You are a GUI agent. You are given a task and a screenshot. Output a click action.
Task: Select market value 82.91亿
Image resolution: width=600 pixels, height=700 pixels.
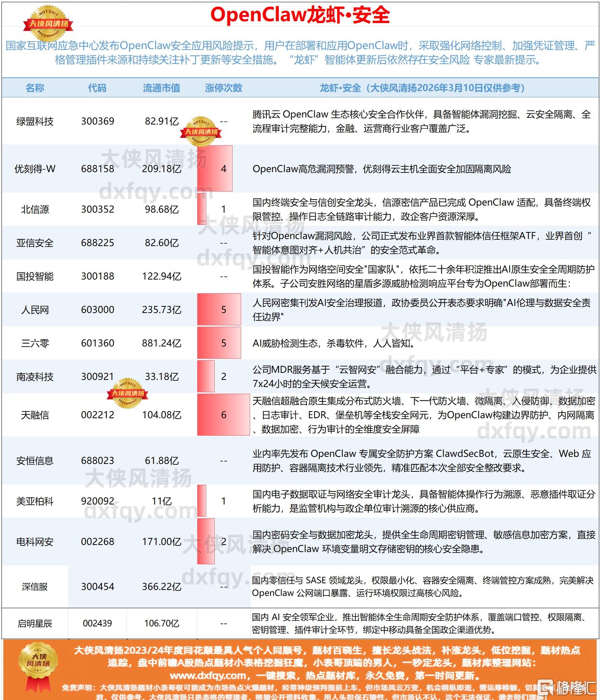click(x=162, y=121)
